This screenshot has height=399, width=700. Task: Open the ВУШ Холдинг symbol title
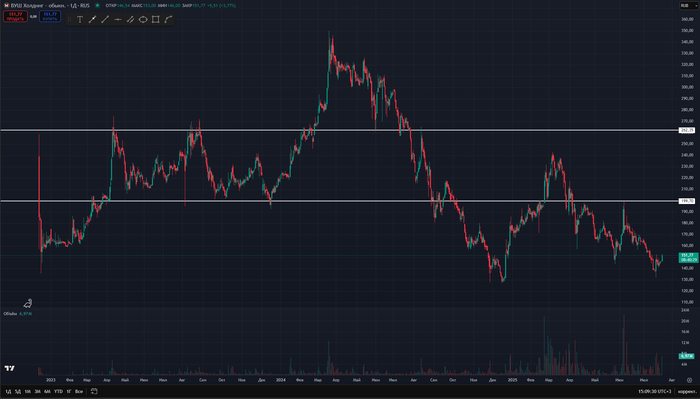pyautogui.click(x=50, y=5)
